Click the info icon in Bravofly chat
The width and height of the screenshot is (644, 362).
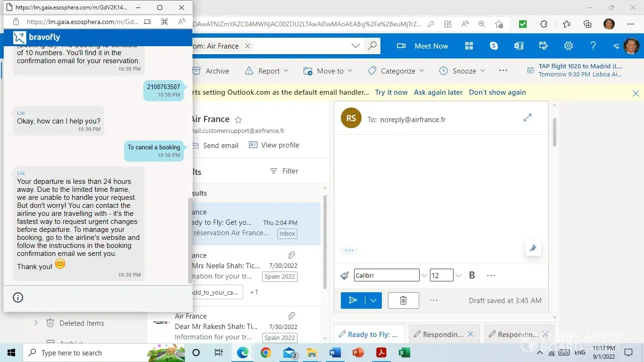point(18,297)
